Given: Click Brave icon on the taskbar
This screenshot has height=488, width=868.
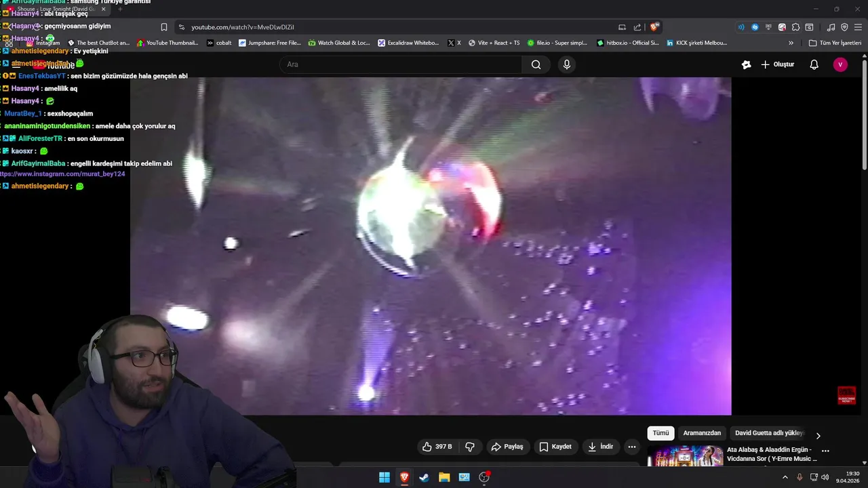Looking at the screenshot, I should tap(404, 477).
